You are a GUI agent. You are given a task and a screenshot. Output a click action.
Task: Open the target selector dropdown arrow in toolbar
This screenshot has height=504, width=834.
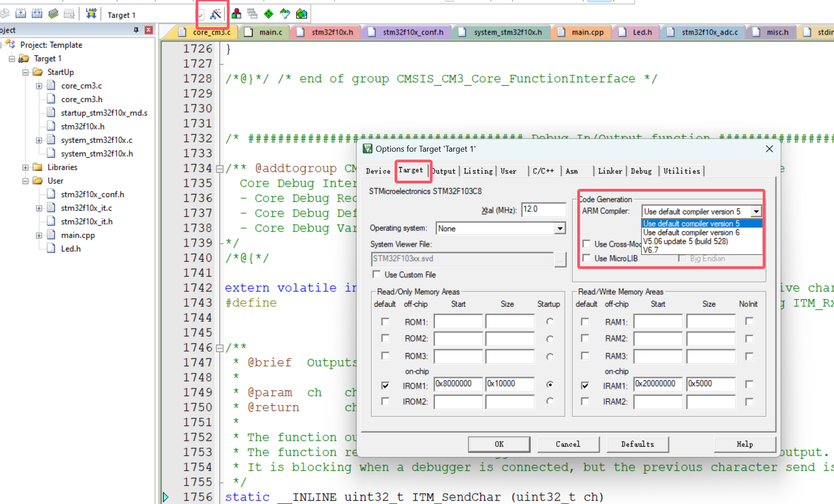(x=201, y=15)
